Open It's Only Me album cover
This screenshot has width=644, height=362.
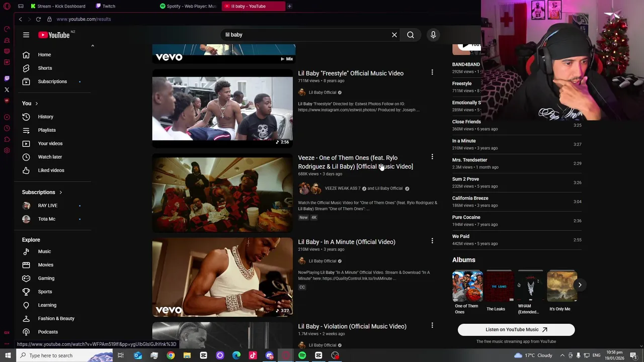coord(562,286)
